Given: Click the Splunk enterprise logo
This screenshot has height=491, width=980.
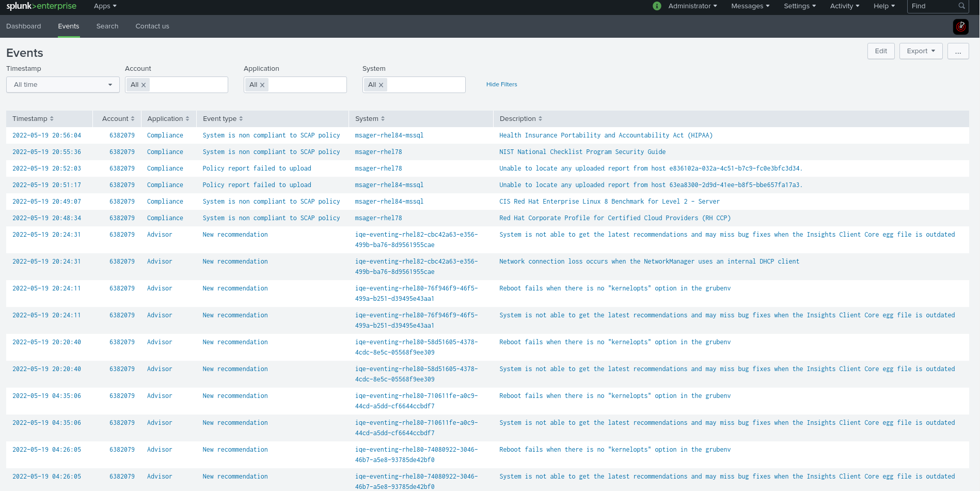Looking at the screenshot, I should 41,6.
